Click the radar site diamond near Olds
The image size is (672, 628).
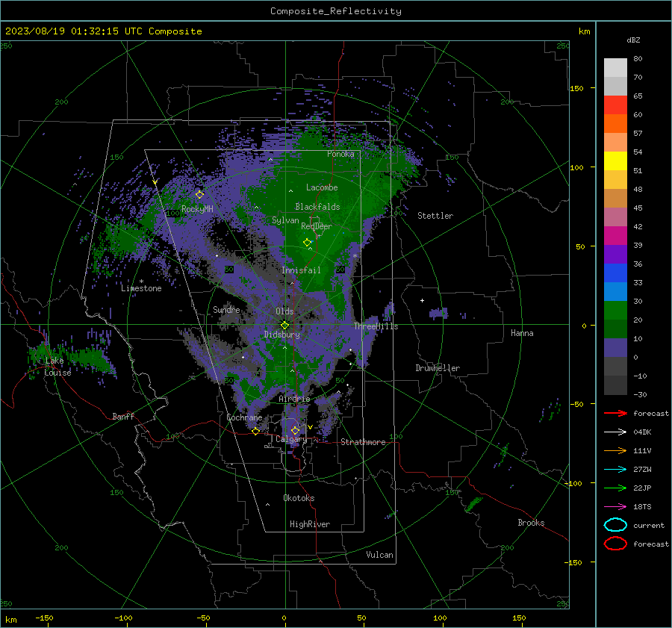[285, 325]
